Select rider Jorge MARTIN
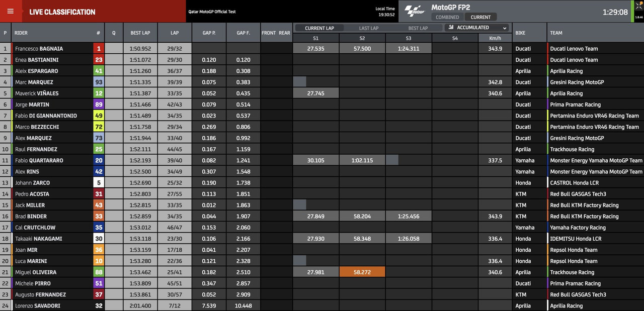Screen dimensions: 644x311 (32, 105)
